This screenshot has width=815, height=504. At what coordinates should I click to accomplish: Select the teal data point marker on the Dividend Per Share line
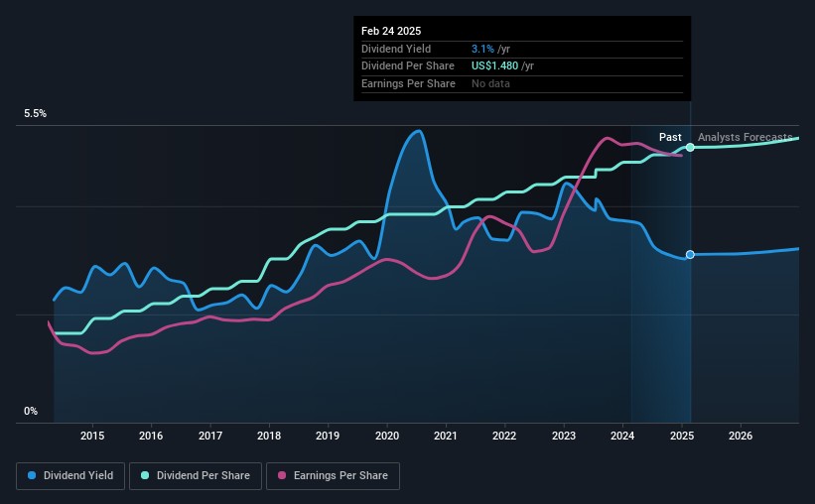coord(690,147)
